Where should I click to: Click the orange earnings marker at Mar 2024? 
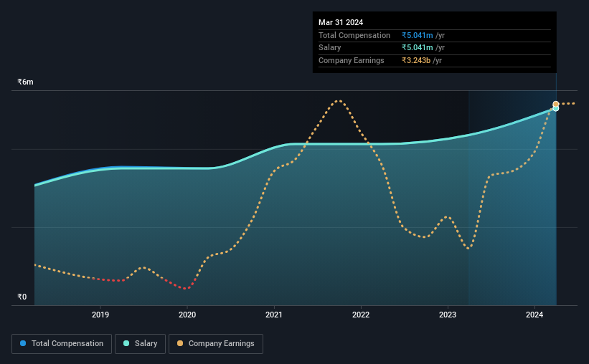pos(556,104)
